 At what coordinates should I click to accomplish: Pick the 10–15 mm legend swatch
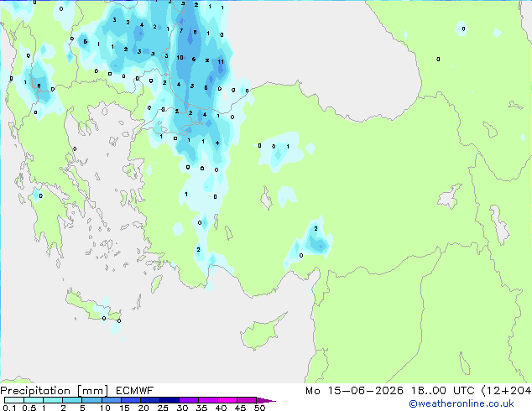tap(112, 400)
